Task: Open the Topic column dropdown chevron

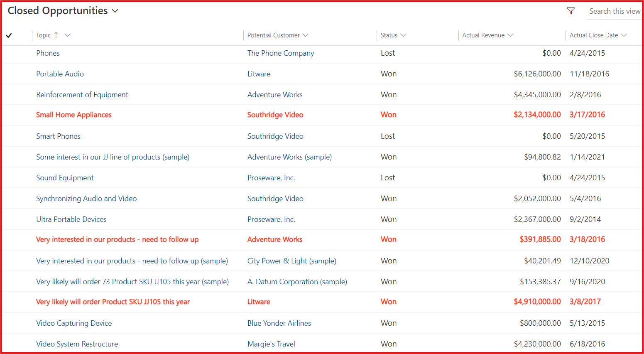Action: pos(68,35)
